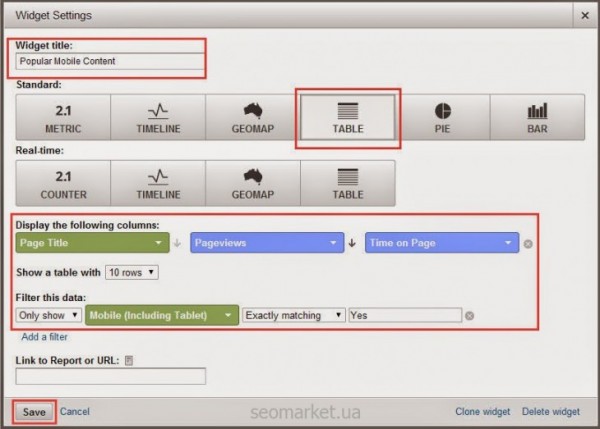Open the 10 rows dropdown
This screenshot has height=429, width=600.
(x=132, y=272)
